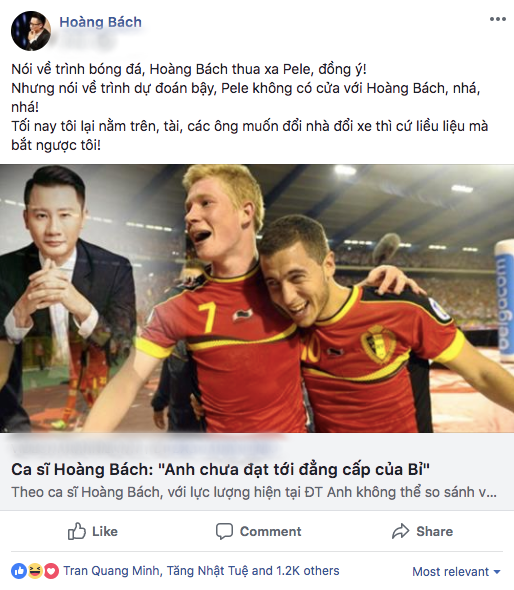The width and height of the screenshot is (514, 590).
Task: Open the article headline about Ca sĩ Hoàng Bách
Action: (x=221, y=469)
